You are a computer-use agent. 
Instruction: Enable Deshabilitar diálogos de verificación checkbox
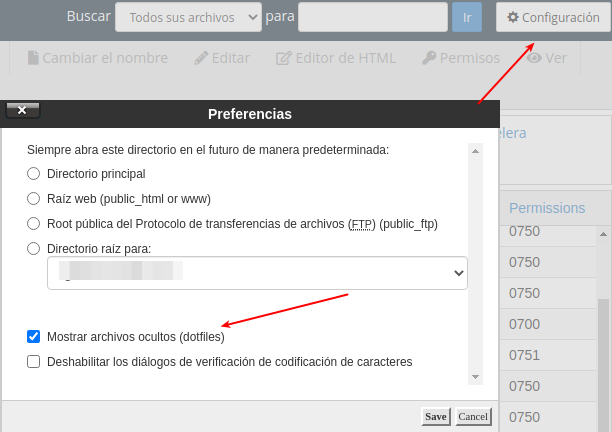[34, 362]
